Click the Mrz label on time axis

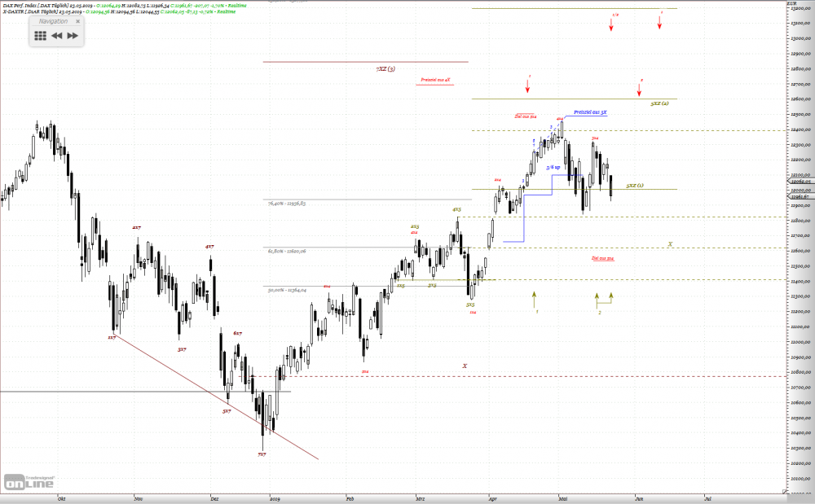point(420,499)
